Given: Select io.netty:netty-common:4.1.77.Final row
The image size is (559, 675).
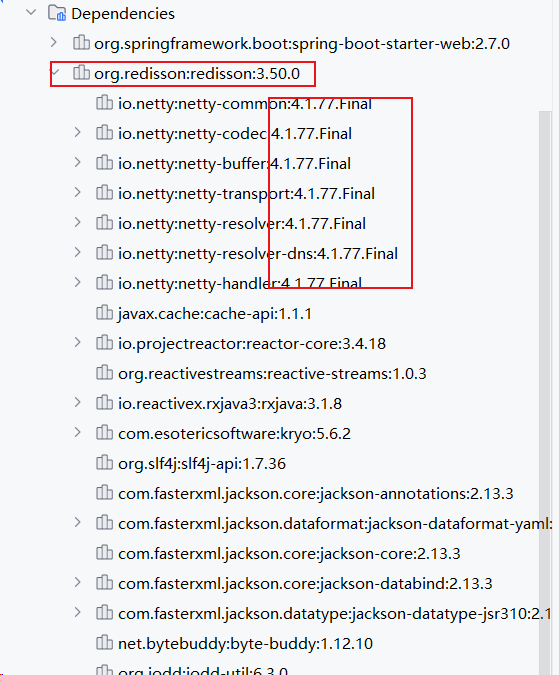Looking at the screenshot, I should click(x=245, y=104).
